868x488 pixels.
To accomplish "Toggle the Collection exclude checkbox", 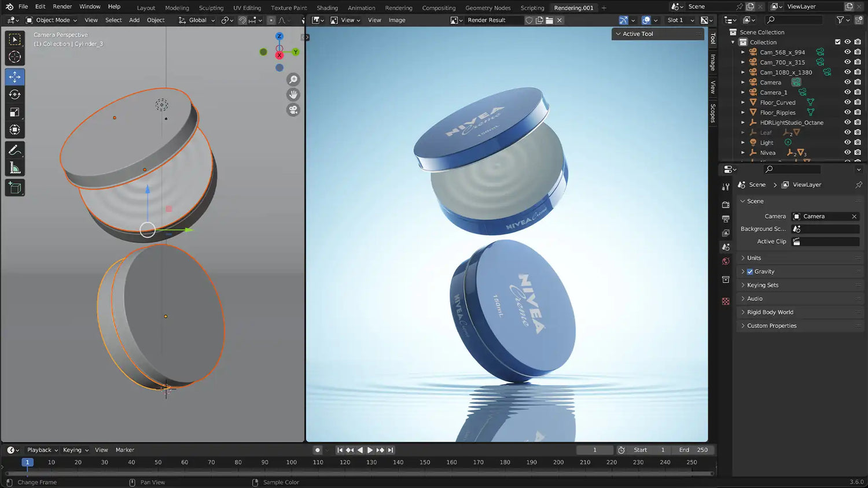I will click(838, 42).
